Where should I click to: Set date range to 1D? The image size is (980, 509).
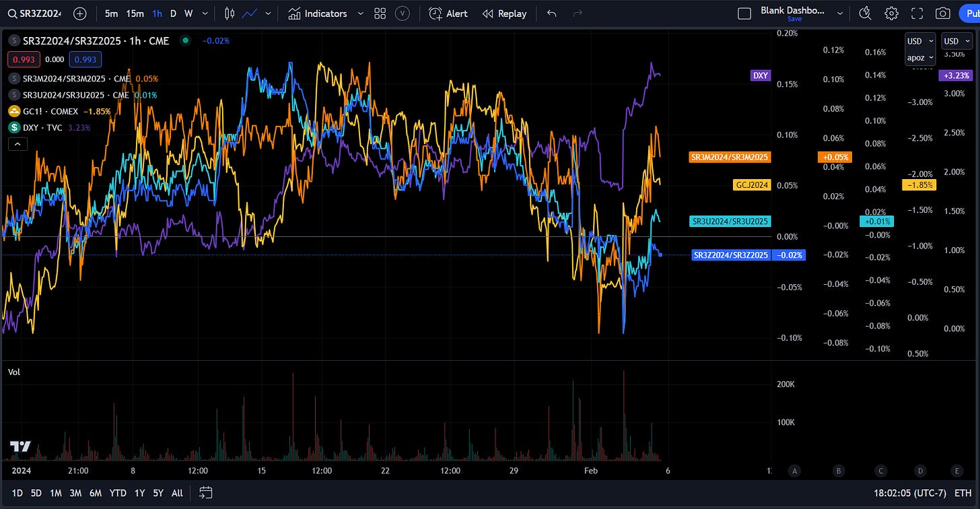pos(18,493)
